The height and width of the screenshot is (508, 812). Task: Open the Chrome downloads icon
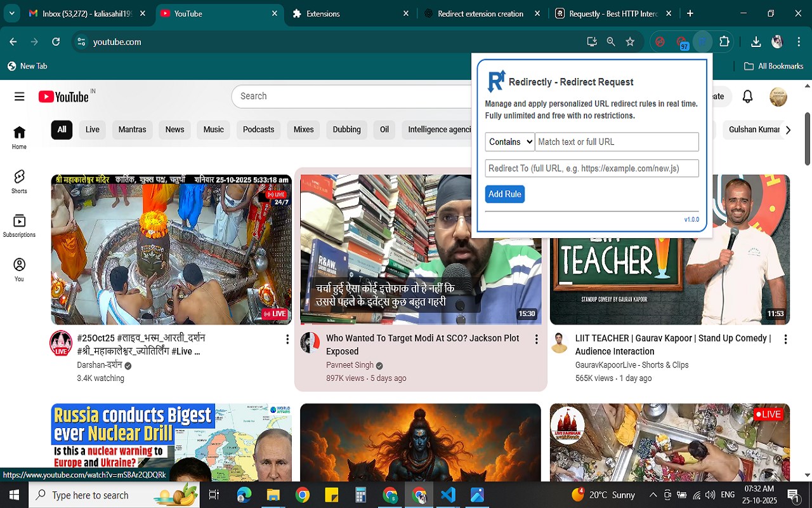(x=756, y=42)
